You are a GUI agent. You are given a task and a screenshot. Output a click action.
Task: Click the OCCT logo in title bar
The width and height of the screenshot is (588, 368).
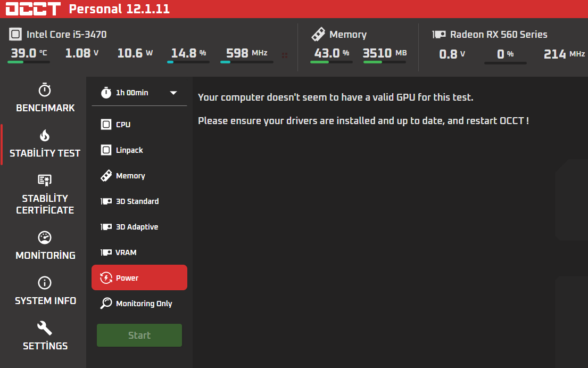[x=33, y=9]
